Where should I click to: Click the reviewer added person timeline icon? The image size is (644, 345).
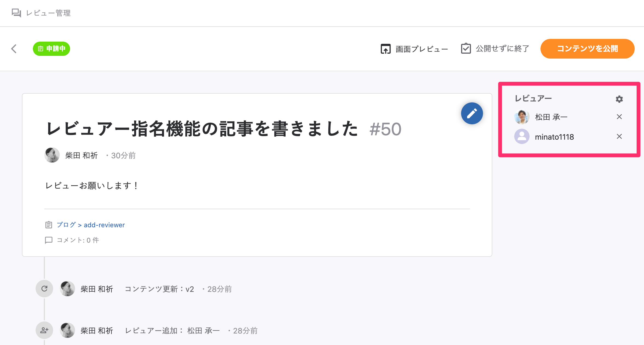pyautogui.click(x=44, y=330)
